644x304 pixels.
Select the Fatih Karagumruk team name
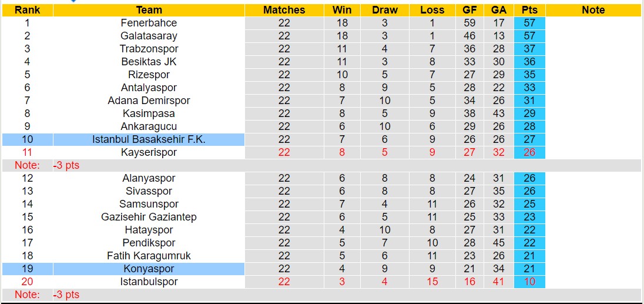pos(149,256)
